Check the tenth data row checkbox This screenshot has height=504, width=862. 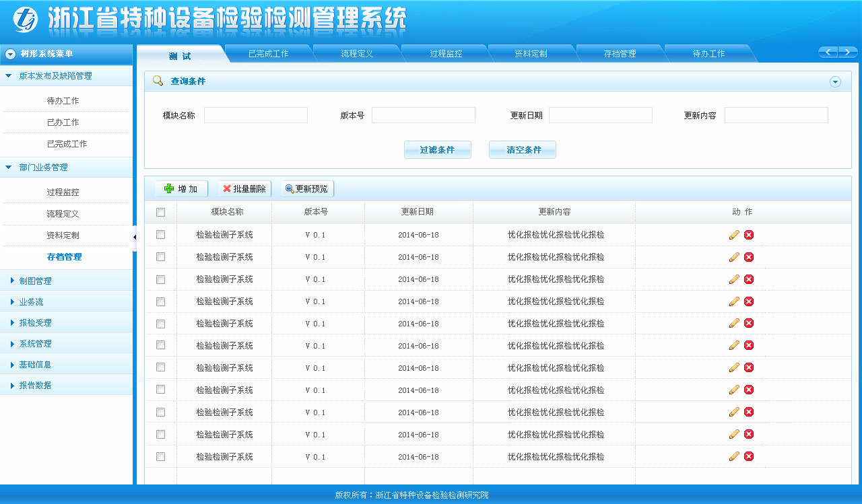(x=160, y=434)
